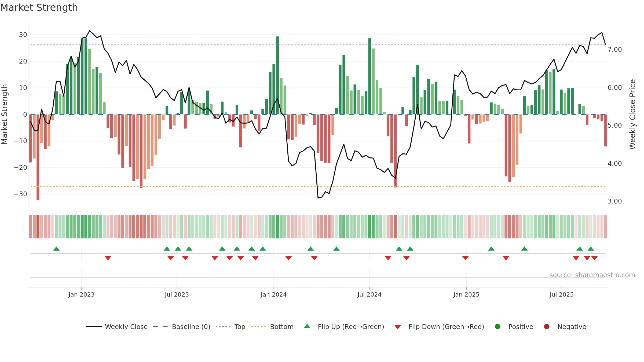Image resolution: width=644 pixels, height=362 pixels.
Task: Toggle the Weekly Close legend entry
Action: tap(117, 327)
